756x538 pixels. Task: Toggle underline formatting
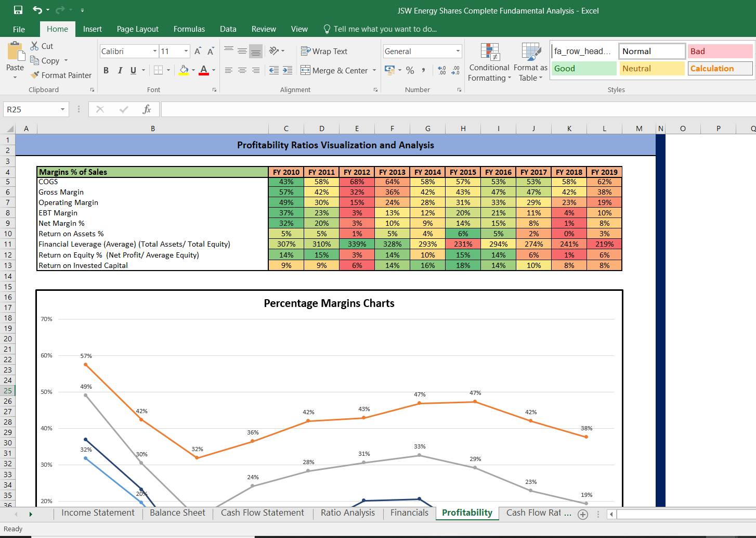point(134,70)
